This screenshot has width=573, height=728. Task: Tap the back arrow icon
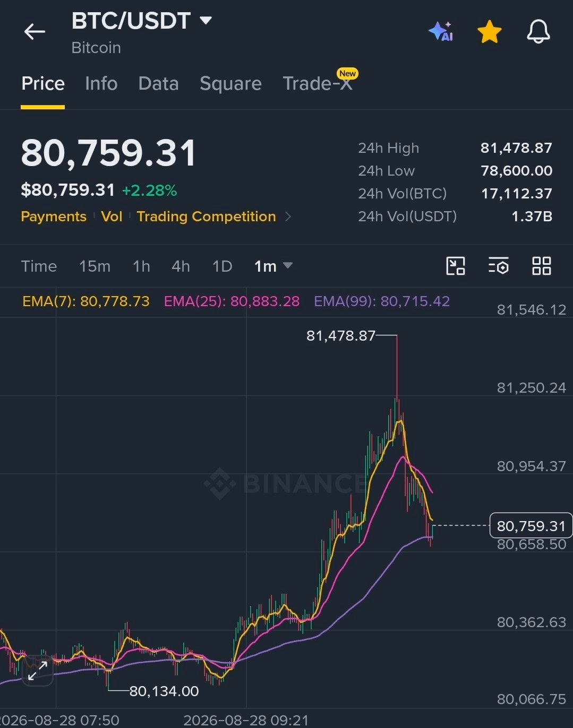click(35, 32)
